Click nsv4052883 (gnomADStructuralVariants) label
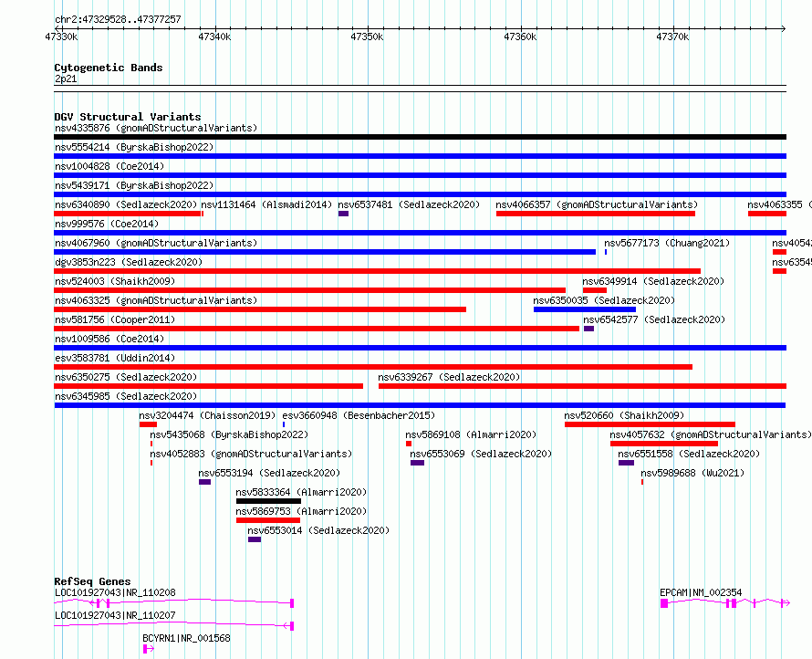The width and height of the screenshot is (812, 659). 251,454
